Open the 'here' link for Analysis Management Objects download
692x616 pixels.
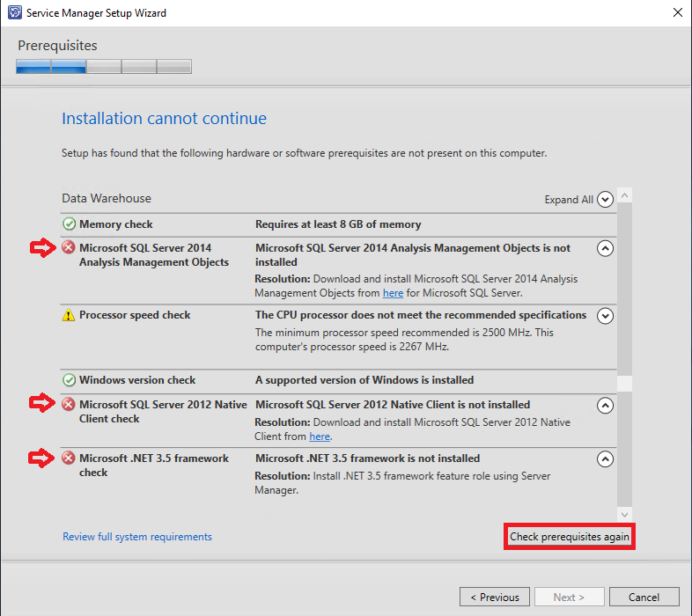point(393,293)
